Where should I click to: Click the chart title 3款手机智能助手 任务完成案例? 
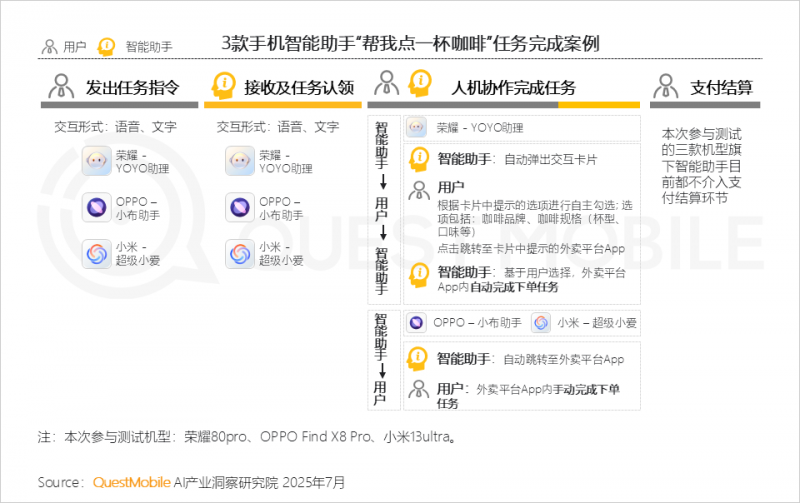410,43
